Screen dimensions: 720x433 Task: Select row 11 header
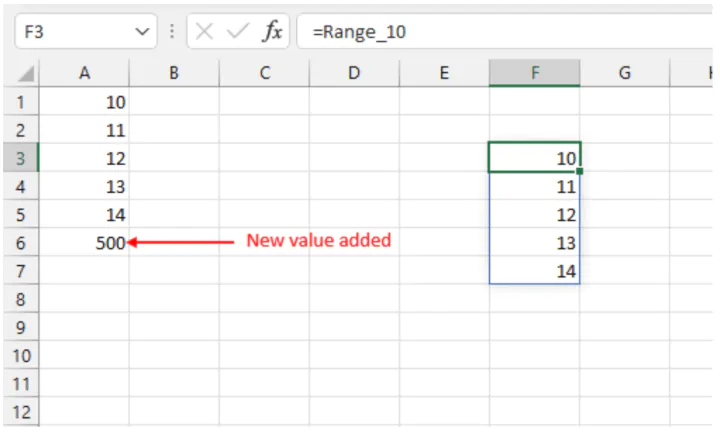pos(21,383)
